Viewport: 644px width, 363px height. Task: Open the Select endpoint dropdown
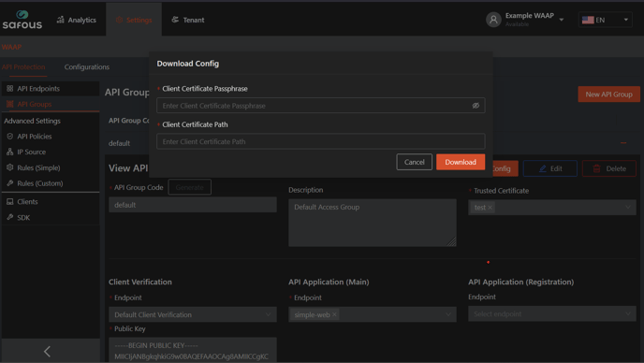(552, 313)
